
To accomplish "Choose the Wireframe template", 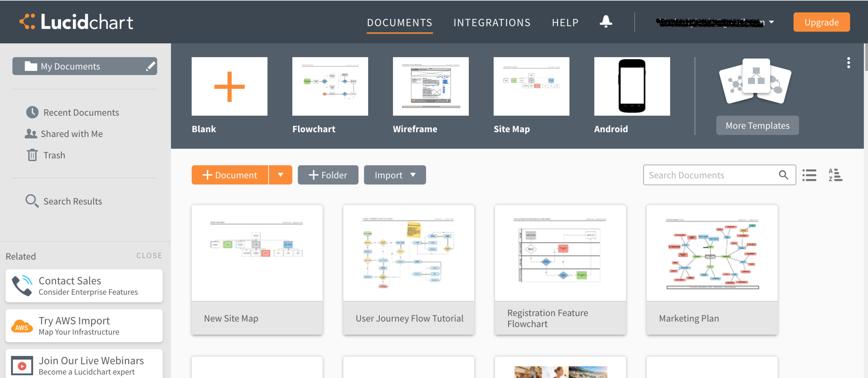I will coord(431,86).
